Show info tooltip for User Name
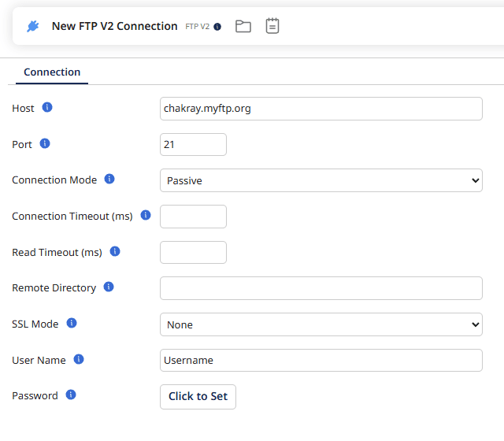Screen dimensions: 504x441 pos(79,359)
